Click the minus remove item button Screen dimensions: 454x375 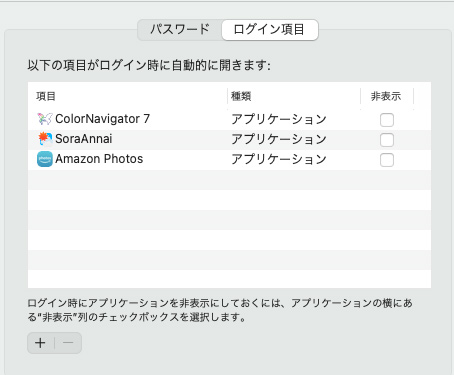tap(68, 343)
